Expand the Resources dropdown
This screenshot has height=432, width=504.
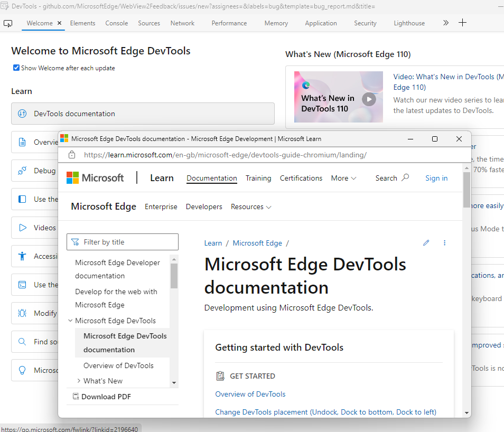tap(251, 206)
